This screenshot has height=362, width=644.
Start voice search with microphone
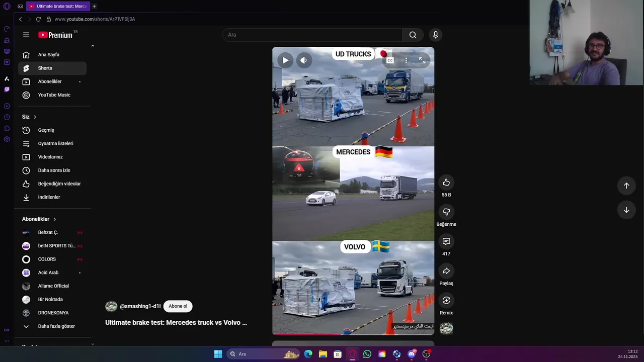436,35
